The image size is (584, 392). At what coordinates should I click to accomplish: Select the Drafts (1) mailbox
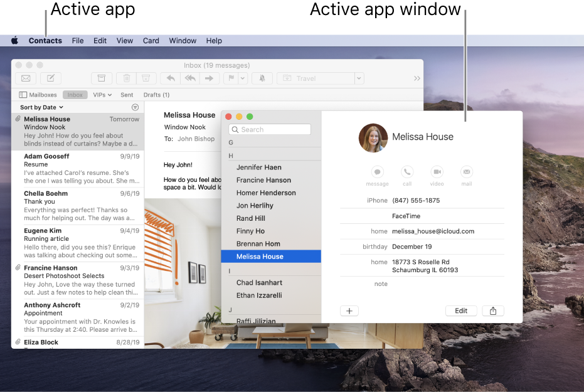pos(156,95)
